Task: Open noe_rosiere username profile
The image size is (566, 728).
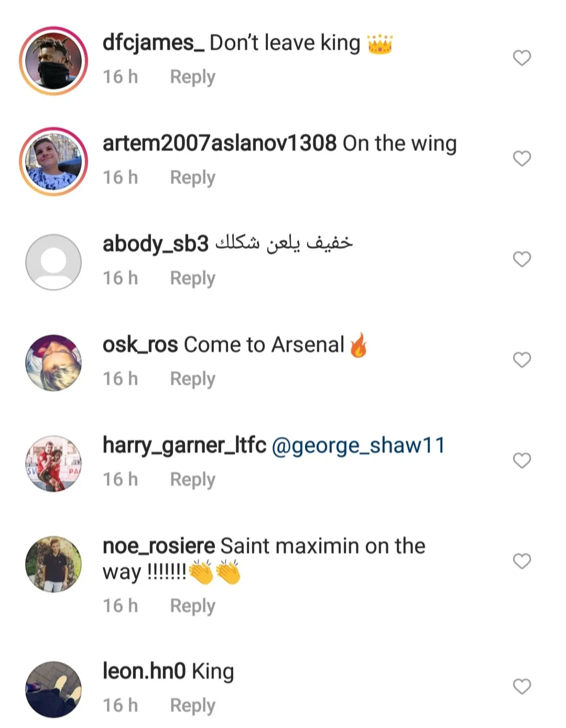Action: pyautogui.click(x=158, y=546)
